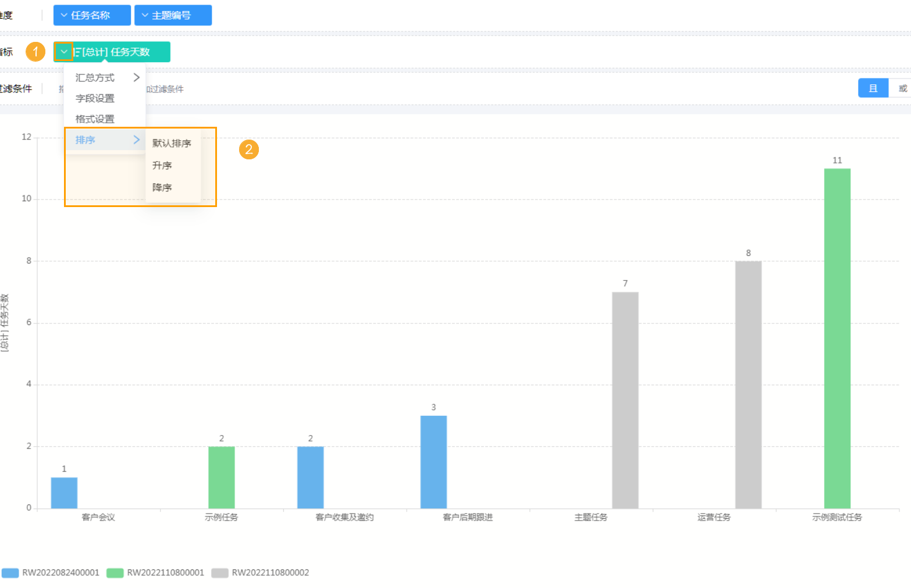Pick 降序 descending sort option

coord(162,188)
